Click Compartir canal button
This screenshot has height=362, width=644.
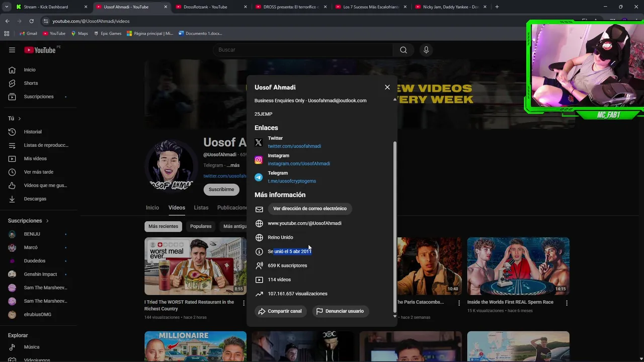280,311
